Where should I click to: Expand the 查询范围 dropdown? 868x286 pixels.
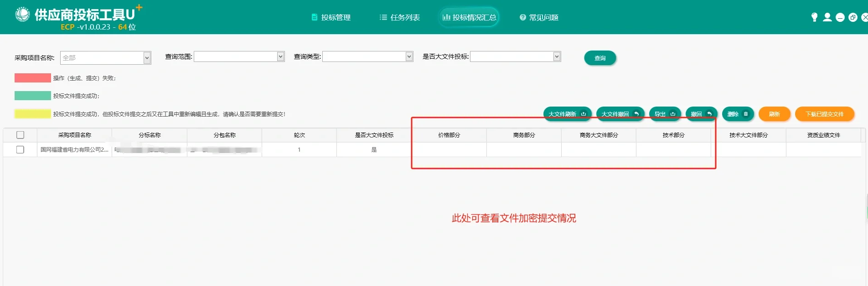click(x=280, y=56)
